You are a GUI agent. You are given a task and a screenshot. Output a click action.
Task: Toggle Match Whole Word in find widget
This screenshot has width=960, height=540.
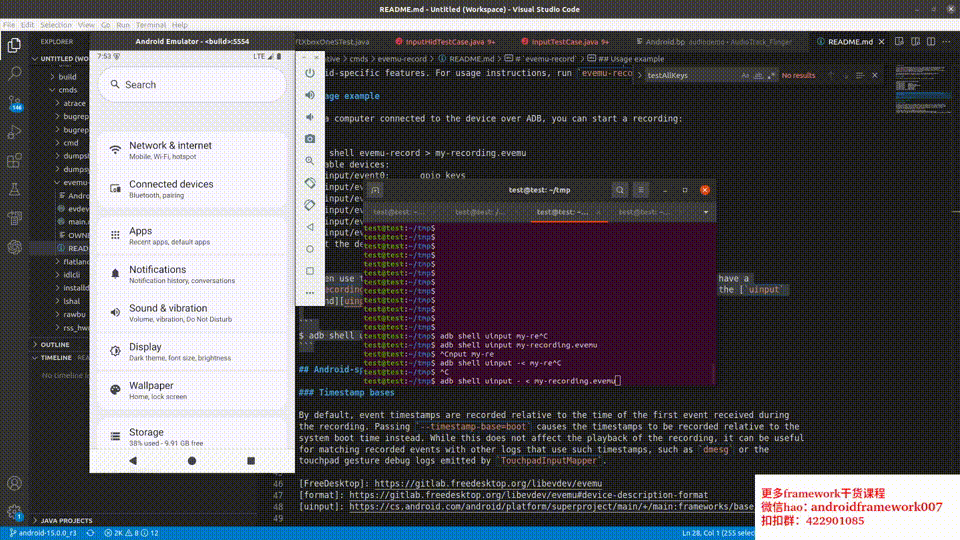point(758,75)
